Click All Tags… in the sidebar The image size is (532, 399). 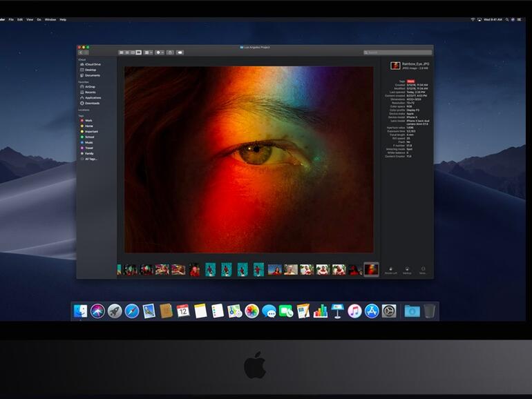91,159
